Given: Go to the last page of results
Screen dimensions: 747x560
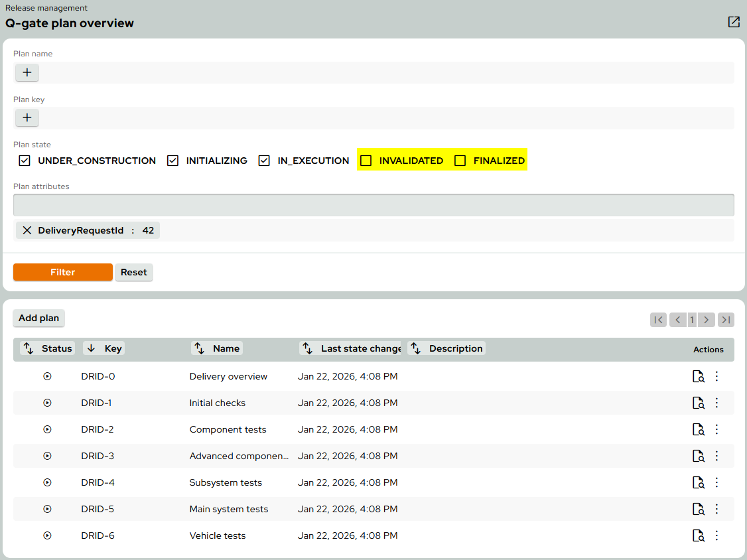Looking at the screenshot, I should pos(726,320).
